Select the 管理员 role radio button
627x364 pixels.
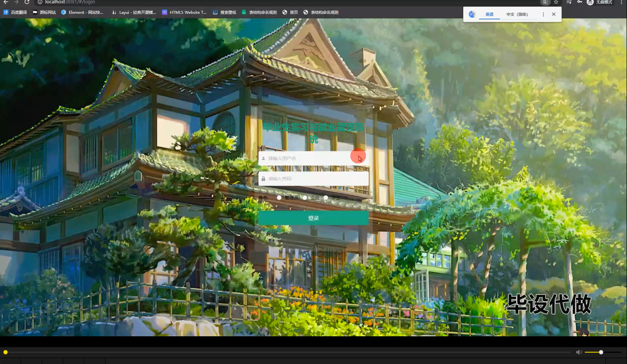point(279,198)
